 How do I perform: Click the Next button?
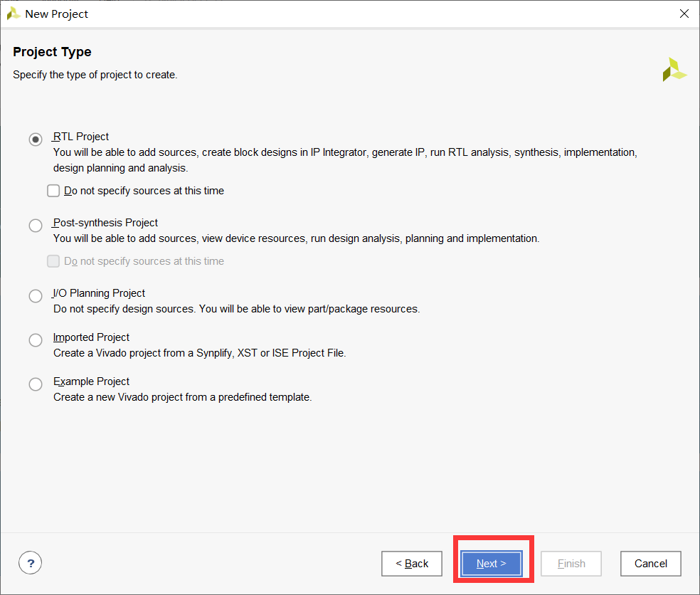pos(491,563)
